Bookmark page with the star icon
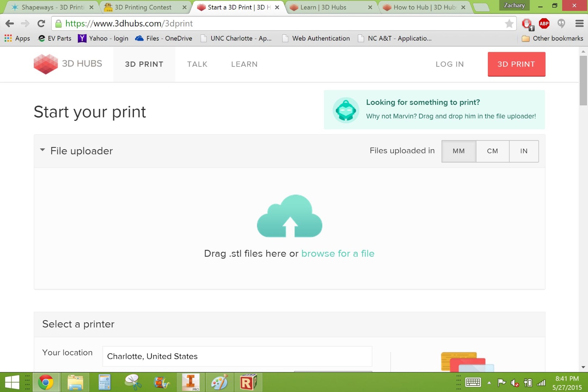This screenshot has height=392, width=588. click(x=509, y=24)
